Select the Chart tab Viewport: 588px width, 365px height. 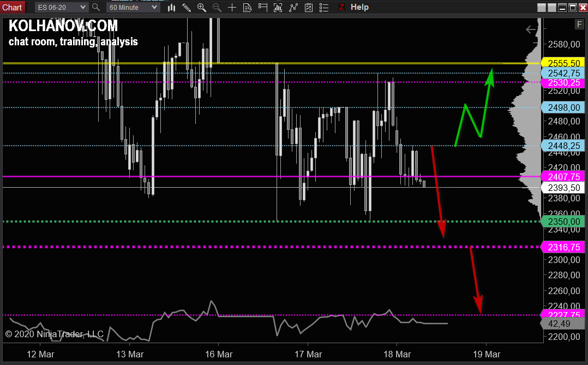tap(12, 7)
